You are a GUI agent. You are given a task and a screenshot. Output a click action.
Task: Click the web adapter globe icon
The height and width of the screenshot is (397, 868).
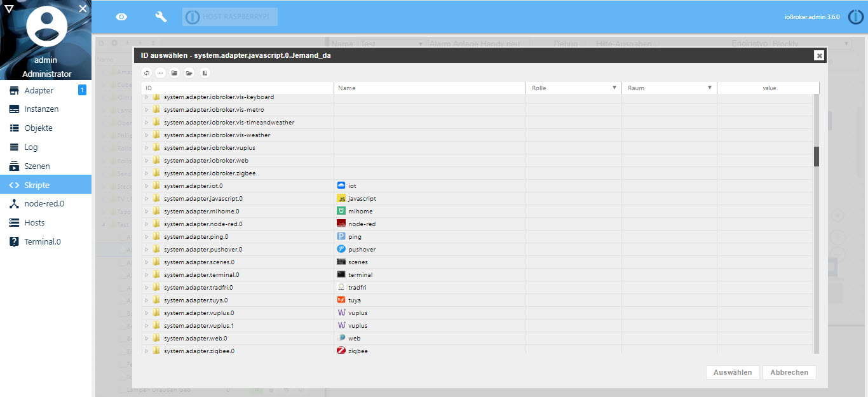341,338
